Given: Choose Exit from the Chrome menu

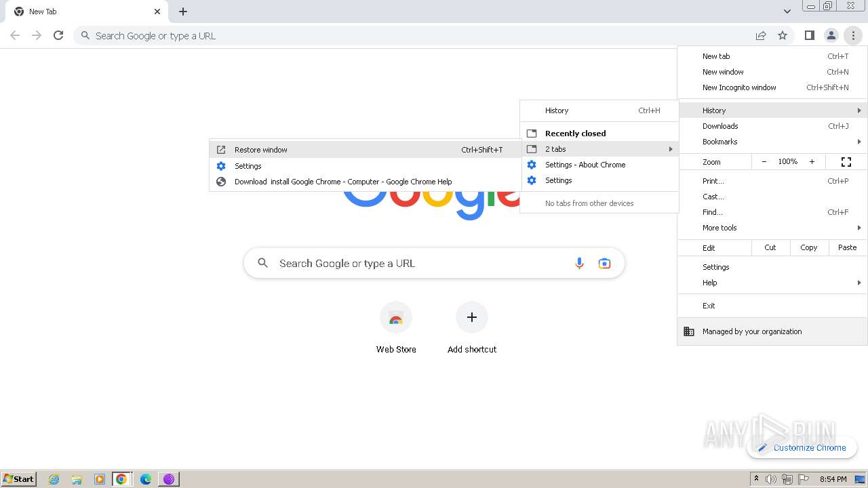Looking at the screenshot, I should 772,306.
